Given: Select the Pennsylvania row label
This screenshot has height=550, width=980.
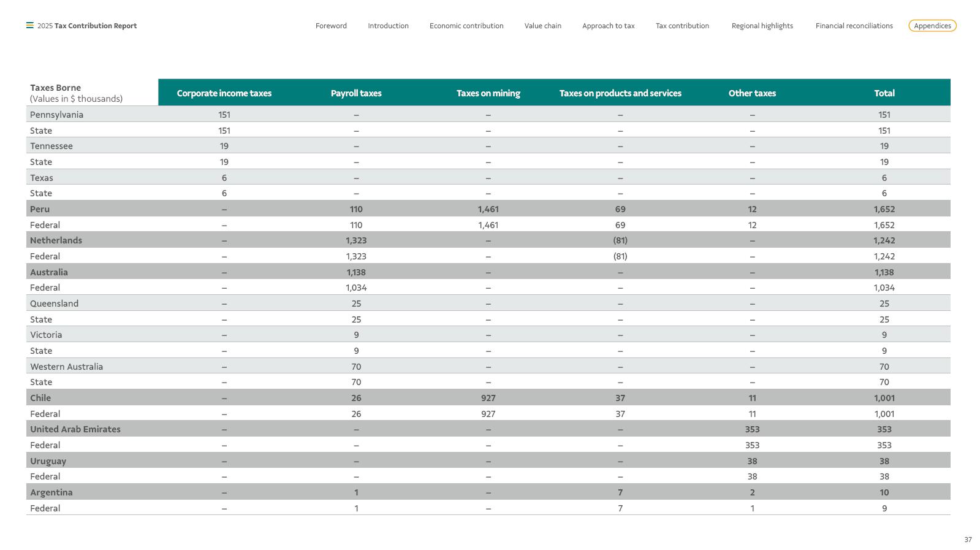Looking at the screenshot, I should 56,115.
